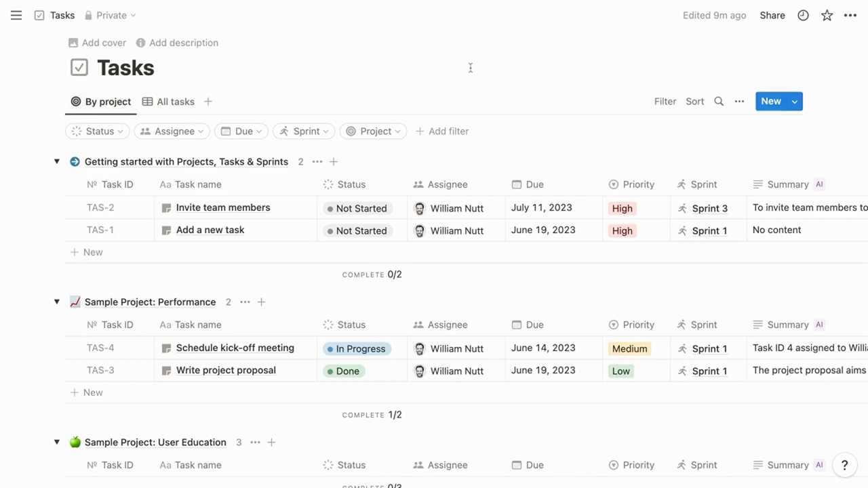The height and width of the screenshot is (488, 868).
Task: Click the AI badge on the Summary column
Action: (x=819, y=184)
